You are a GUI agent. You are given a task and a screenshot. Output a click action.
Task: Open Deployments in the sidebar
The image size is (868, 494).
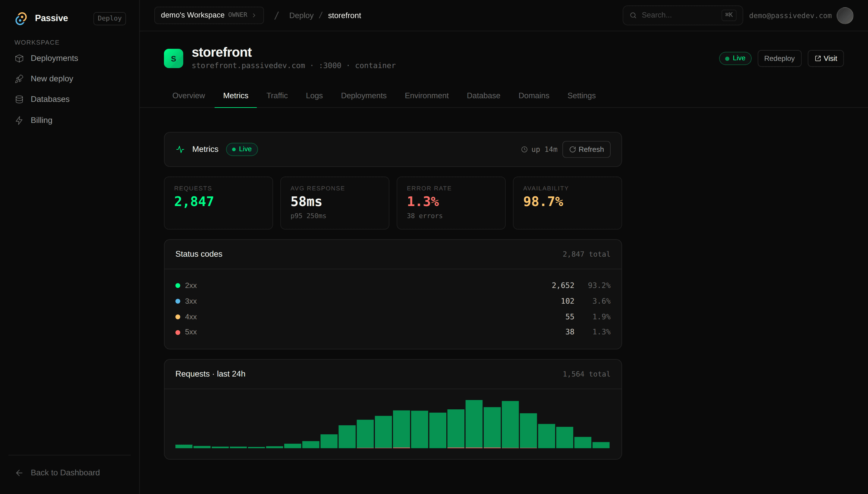click(46, 58)
